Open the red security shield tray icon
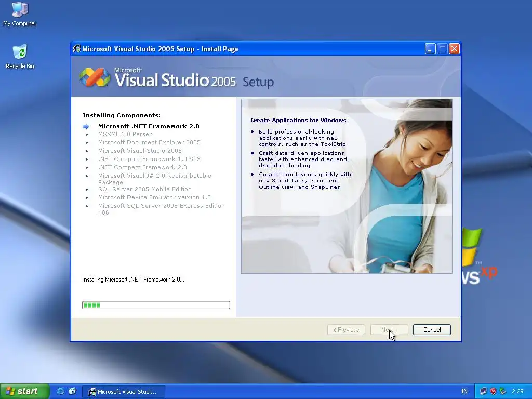The image size is (532, 399). coord(493,392)
